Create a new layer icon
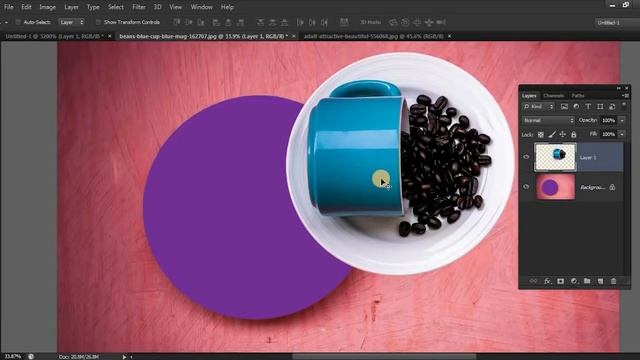 tap(600, 281)
